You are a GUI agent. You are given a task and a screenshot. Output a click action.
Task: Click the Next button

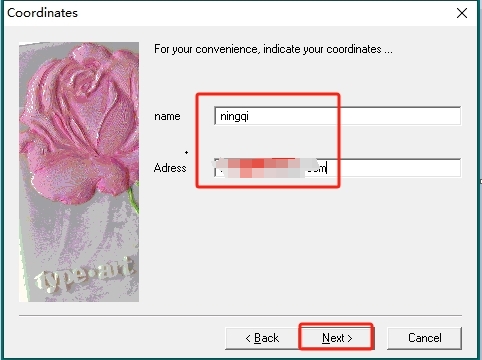click(337, 338)
